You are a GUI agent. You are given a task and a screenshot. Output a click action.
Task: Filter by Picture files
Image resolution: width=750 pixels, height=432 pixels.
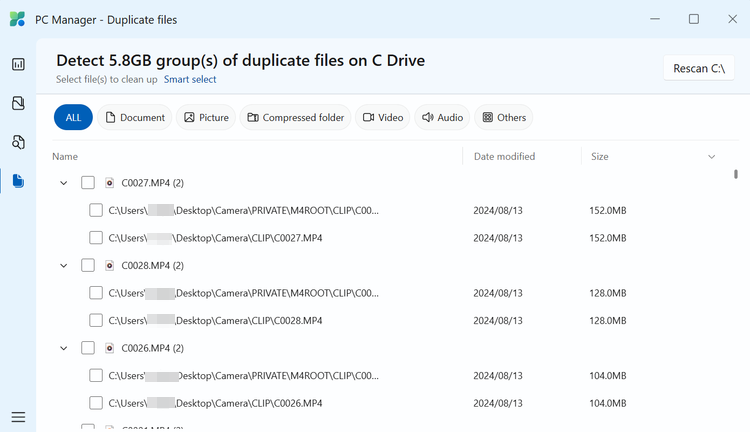point(206,117)
